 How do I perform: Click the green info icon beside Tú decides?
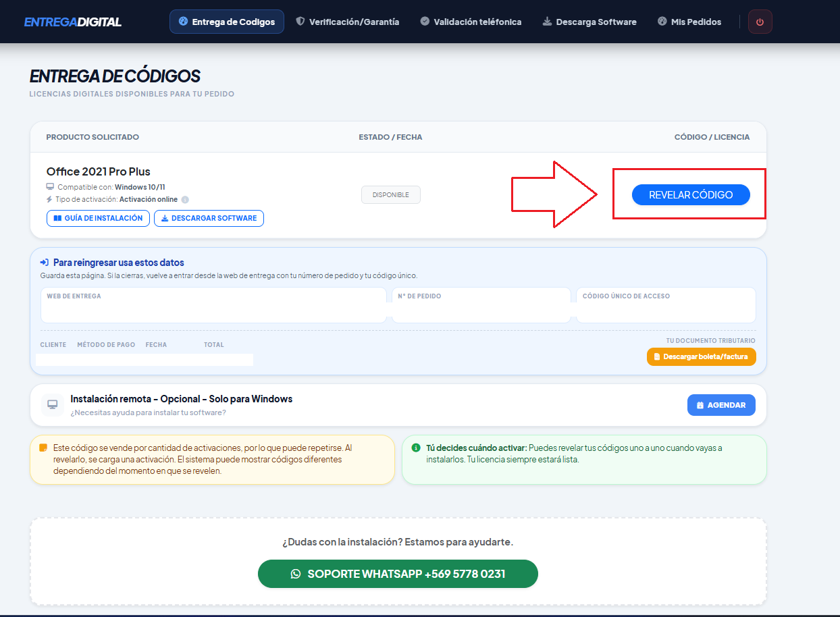[x=416, y=448]
